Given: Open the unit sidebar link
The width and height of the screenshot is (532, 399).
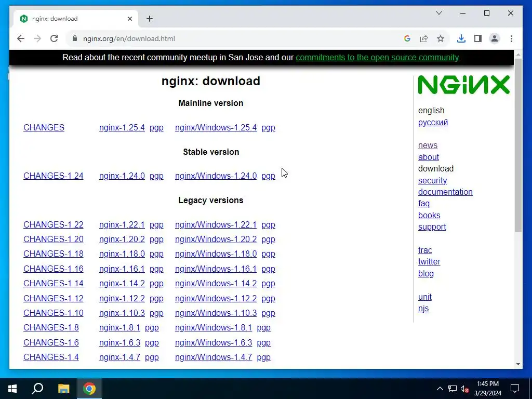Looking at the screenshot, I should tap(425, 297).
